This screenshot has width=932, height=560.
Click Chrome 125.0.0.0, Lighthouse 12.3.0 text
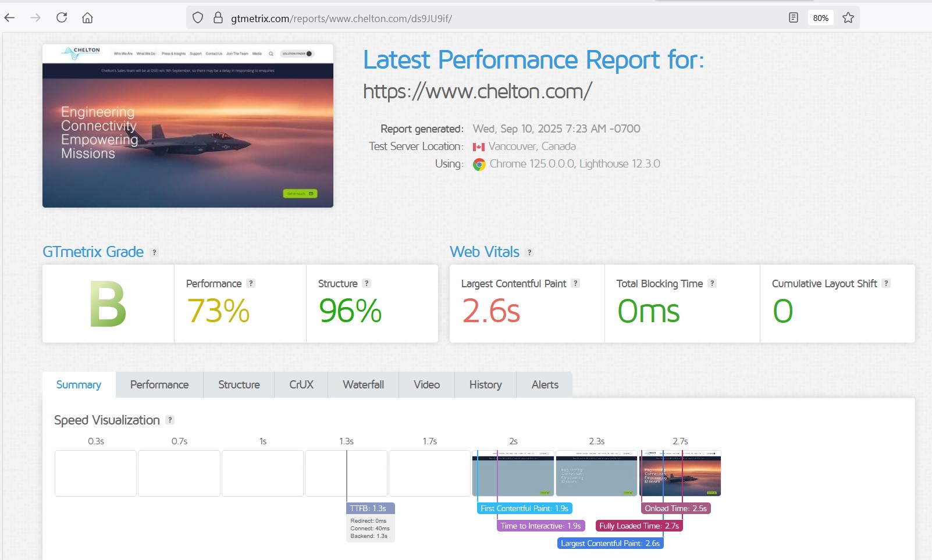coord(575,164)
